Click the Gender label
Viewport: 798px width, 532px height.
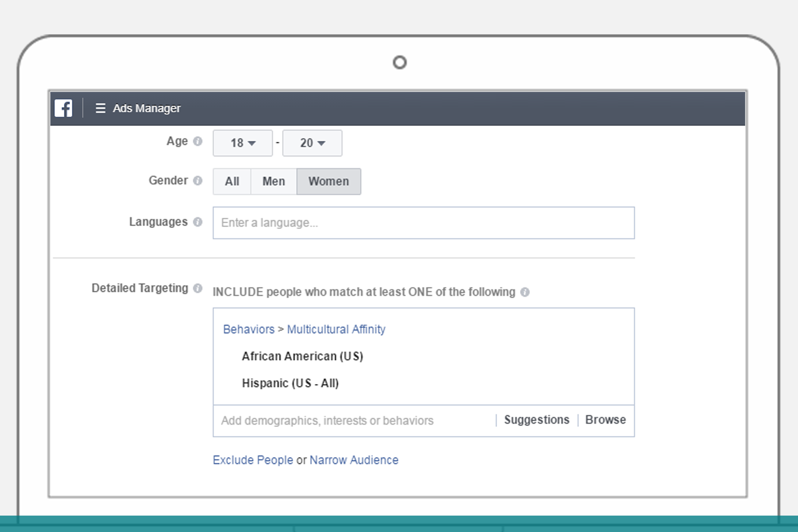tap(168, 180)
